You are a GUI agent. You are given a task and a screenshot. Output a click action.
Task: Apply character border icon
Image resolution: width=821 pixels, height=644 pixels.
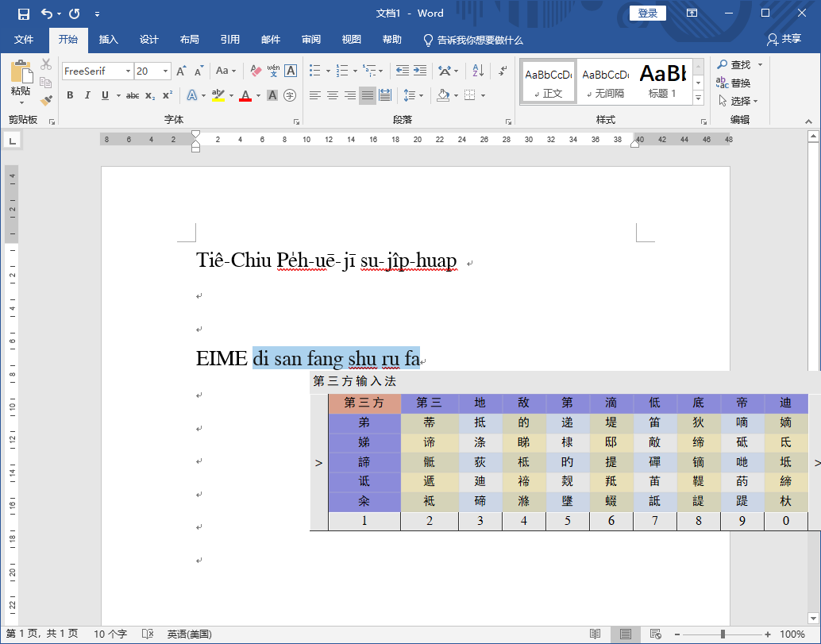(x=291, y=71)
